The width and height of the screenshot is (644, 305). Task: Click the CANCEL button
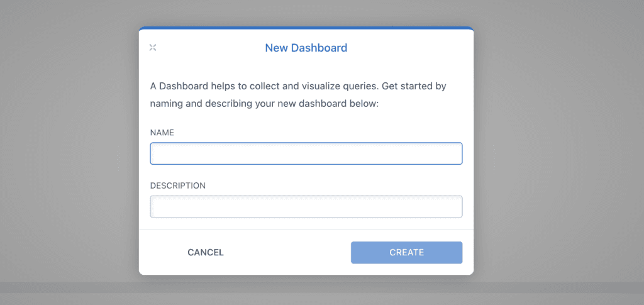(206, 252)
